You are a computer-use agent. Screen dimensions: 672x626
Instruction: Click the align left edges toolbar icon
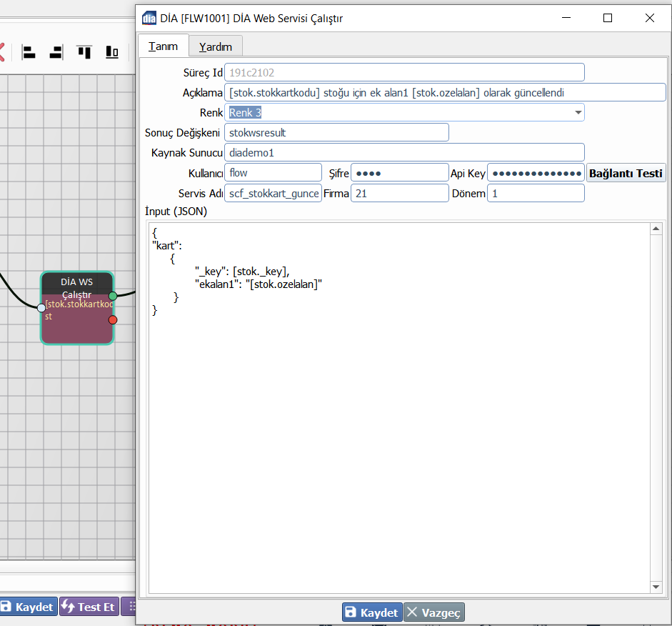click(29, 51)
